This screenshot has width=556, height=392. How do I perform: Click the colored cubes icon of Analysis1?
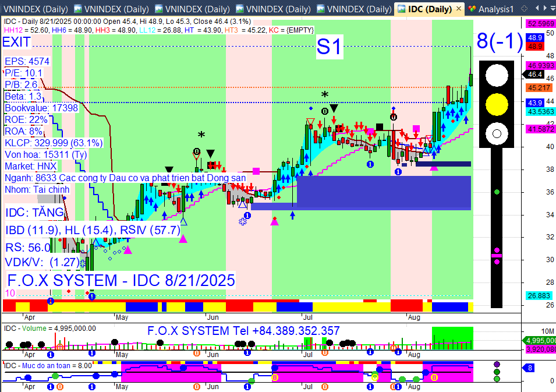click(472, 9)
